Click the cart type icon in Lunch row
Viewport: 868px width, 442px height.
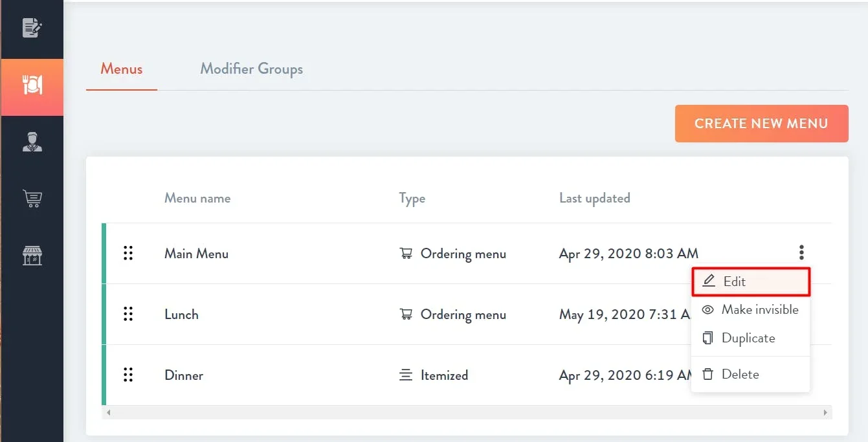tap(406, 315)
